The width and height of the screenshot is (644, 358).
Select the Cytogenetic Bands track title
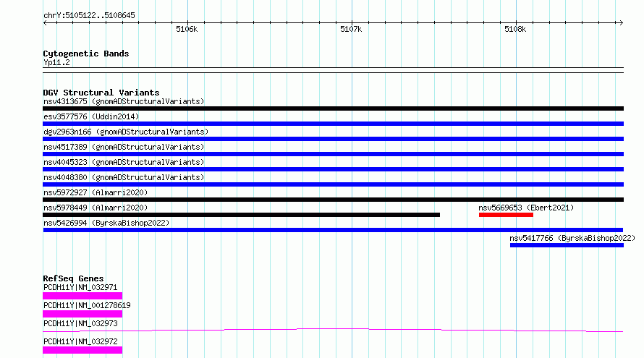point(86,54)
